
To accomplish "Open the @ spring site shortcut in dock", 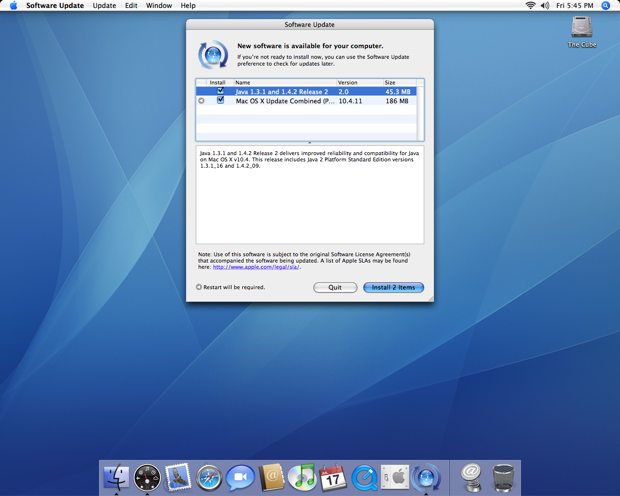I will click(471, 477).
